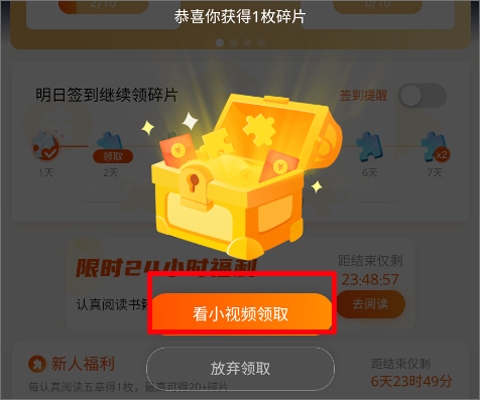Tap the 去阅读 button
This screenshot has height=400, width=480.
click(x=371, y=304)
